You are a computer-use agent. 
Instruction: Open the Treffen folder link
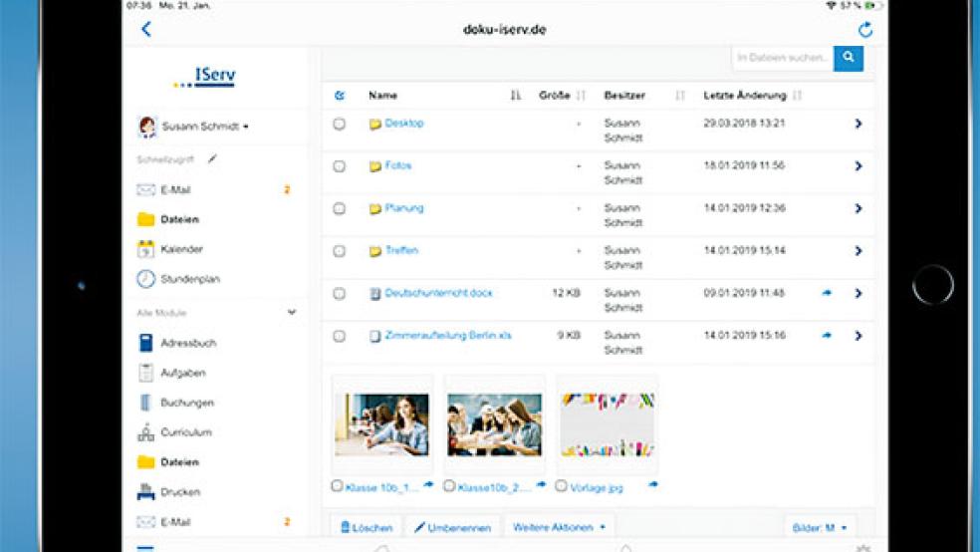pos(402,251)
